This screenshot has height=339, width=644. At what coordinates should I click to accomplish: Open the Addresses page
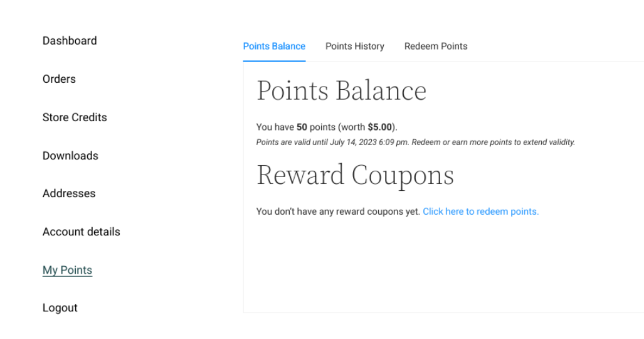[x=69, y=193]
